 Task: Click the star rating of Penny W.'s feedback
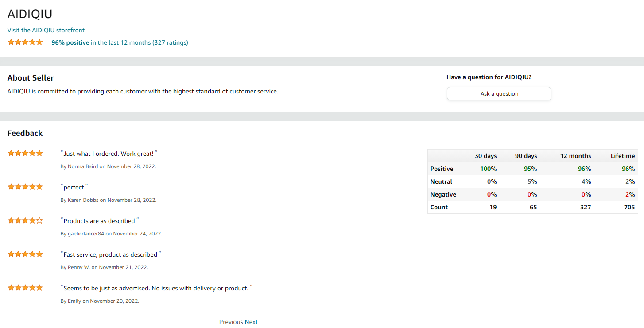click(25, 254)
